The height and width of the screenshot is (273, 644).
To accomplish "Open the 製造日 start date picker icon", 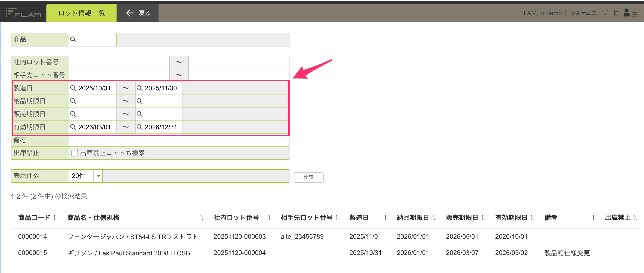I will pyautogui.click(x=73, y=88).
